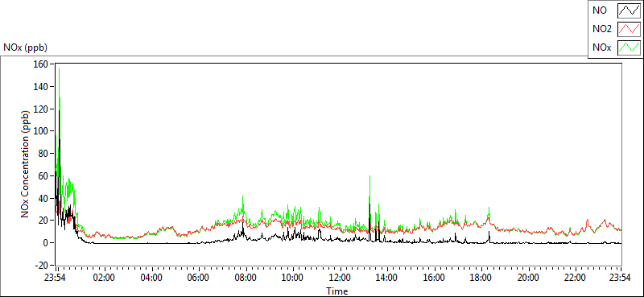Click the Time axis label
Viewport: 644px width, 297px height.
tap(337, 291)
